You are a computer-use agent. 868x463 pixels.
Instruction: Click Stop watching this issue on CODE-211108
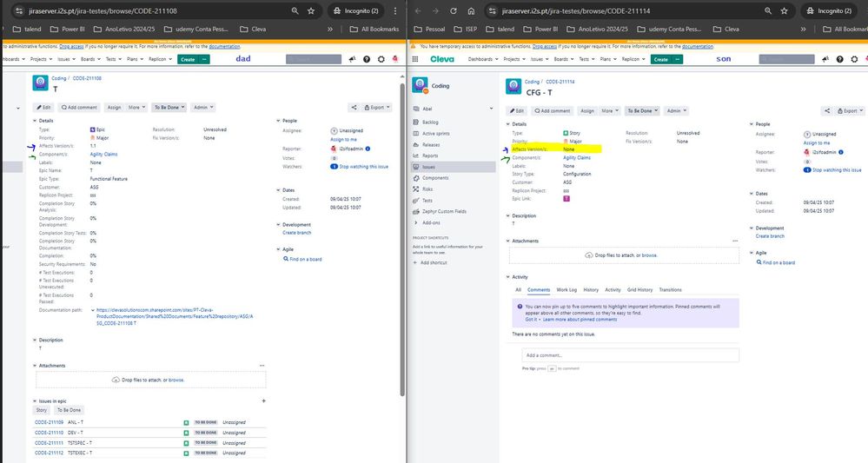(x=364, y=167)
